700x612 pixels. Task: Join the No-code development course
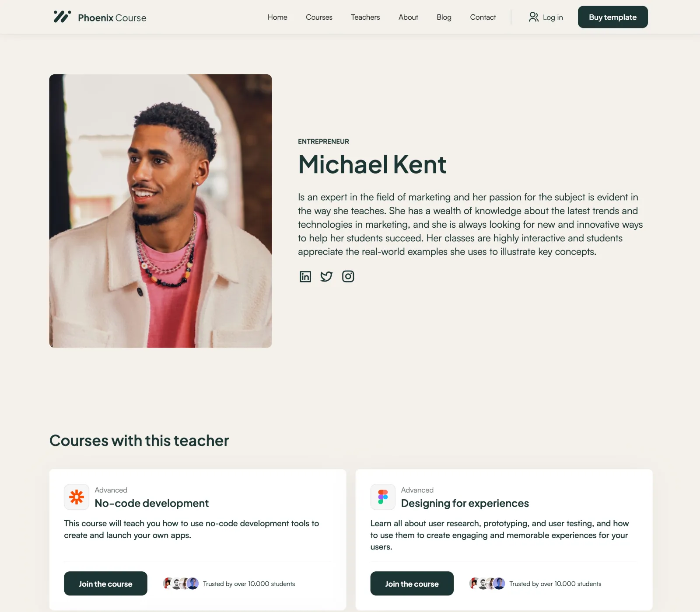point(105,584)
